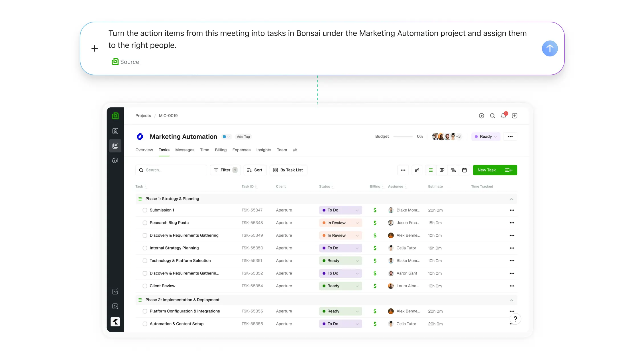Check the Research Blog Posts checkbox
Image resolution: width=644 pixels, height=362 pixels.
[145, 223]
